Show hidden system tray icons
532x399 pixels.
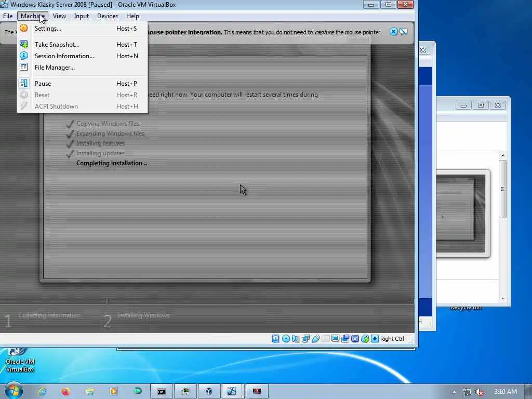(x=454, y=392)
